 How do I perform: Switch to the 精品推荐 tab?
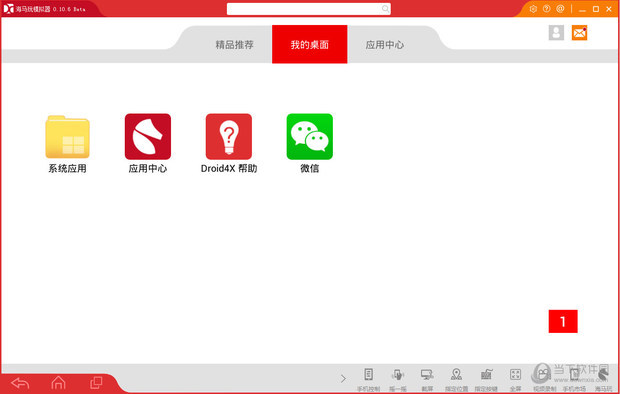[234, 45]
